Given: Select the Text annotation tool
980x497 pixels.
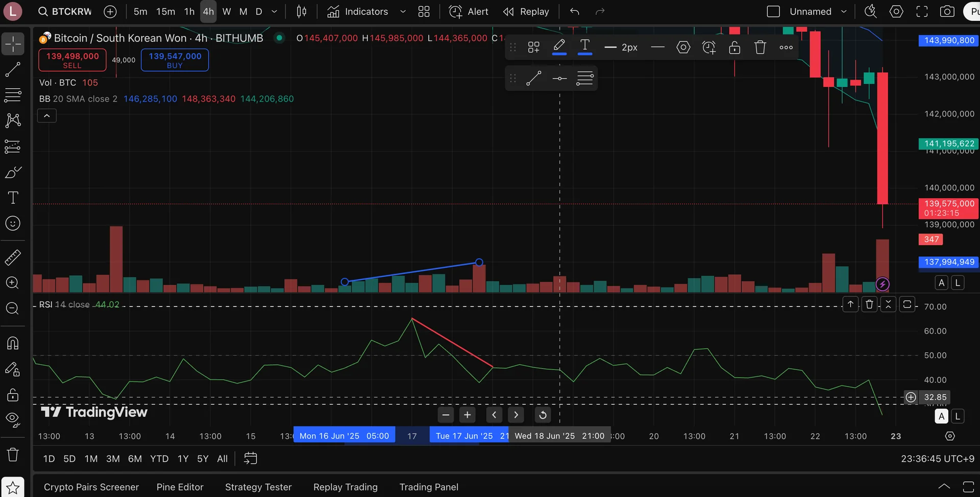Looking at the screenshot, I should (13, 198).
